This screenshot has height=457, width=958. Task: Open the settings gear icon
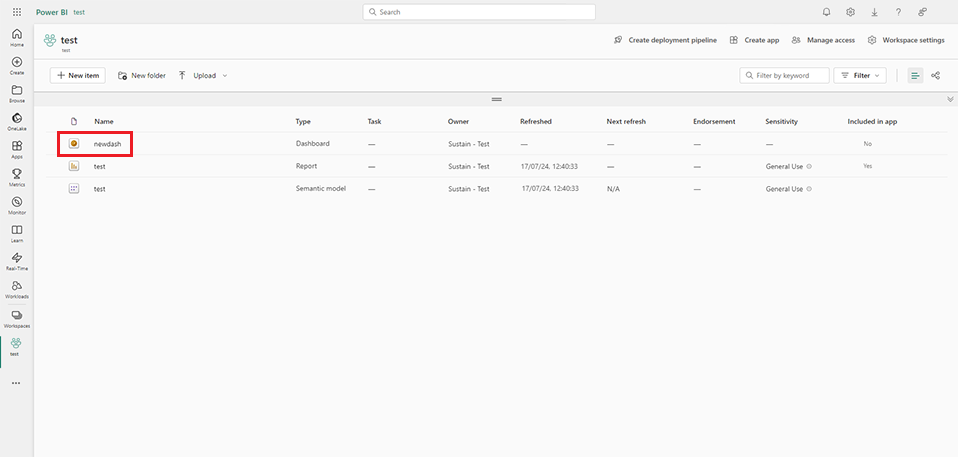pyautogui.click(x=850, y=12)
